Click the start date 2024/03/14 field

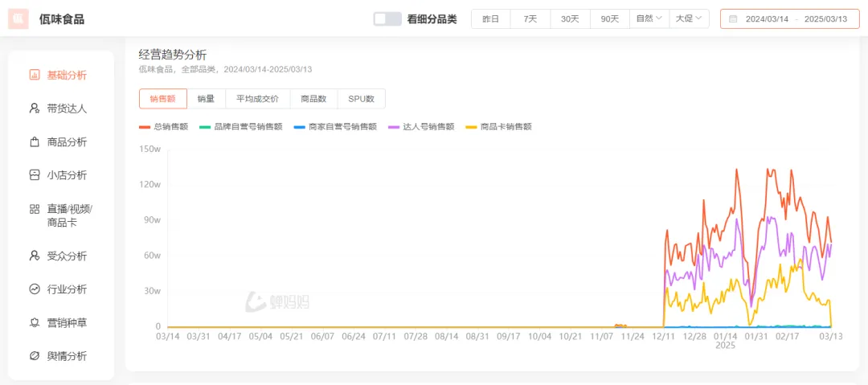point(767,18)
